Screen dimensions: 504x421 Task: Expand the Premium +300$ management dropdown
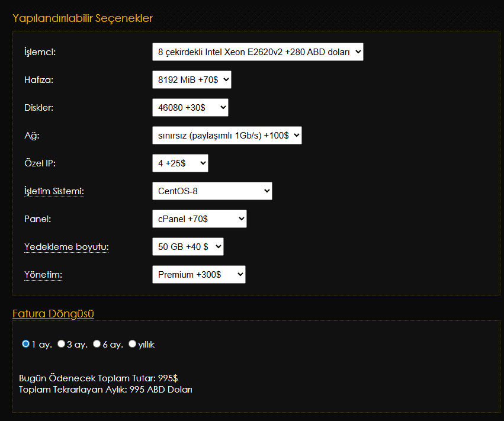(198, 275)
